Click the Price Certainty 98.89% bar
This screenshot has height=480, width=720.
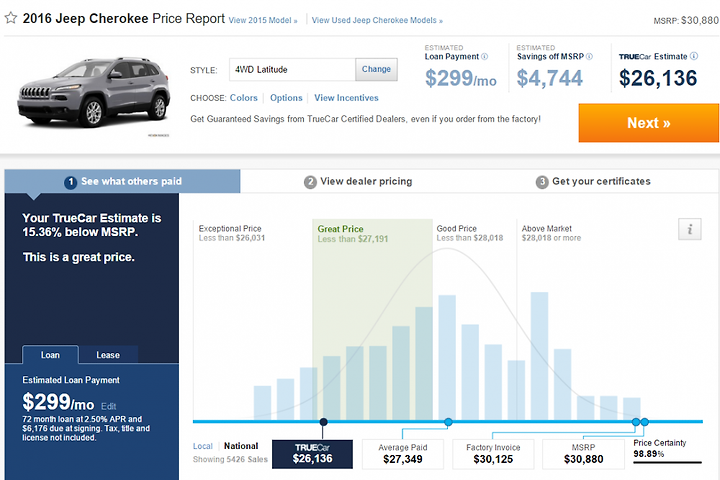[667, 462]
